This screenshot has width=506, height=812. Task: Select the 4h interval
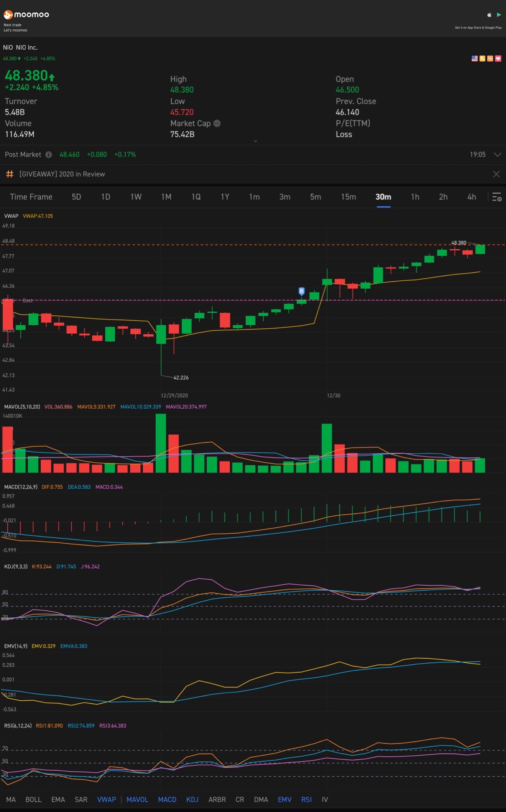click(x=472, y=197)
